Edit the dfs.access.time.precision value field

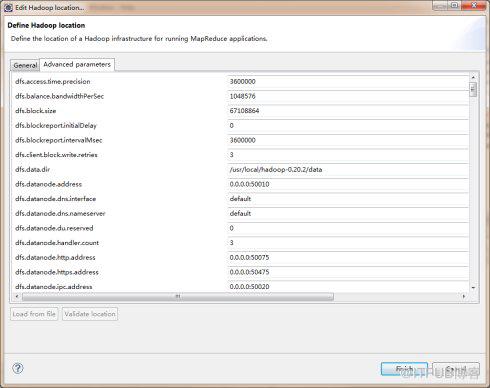coord(348,82)
